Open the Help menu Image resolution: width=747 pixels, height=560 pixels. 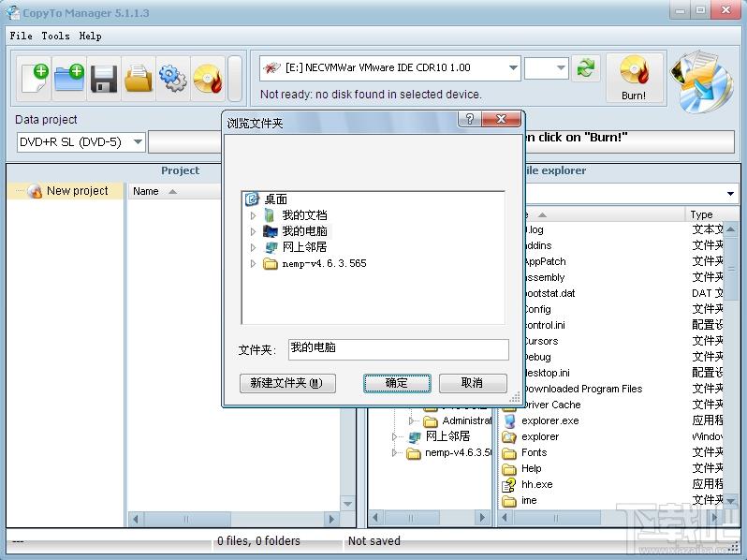(90, 36)
